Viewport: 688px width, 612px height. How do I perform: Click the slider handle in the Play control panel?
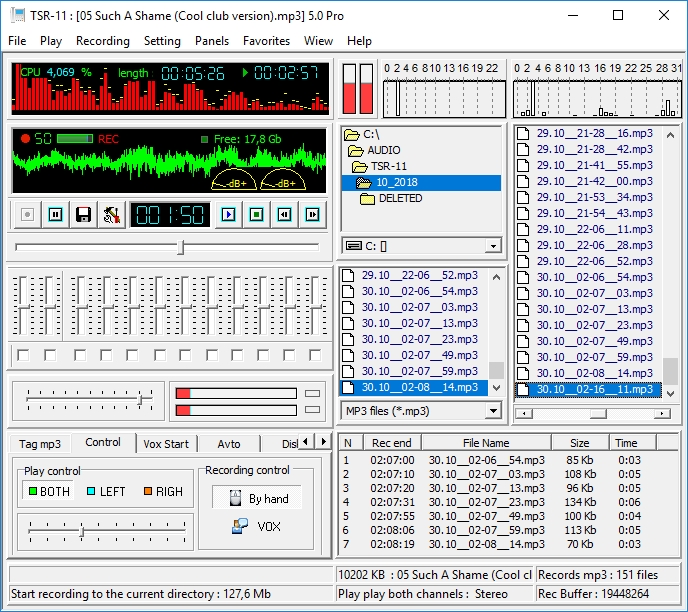click(x=82, y=532)
